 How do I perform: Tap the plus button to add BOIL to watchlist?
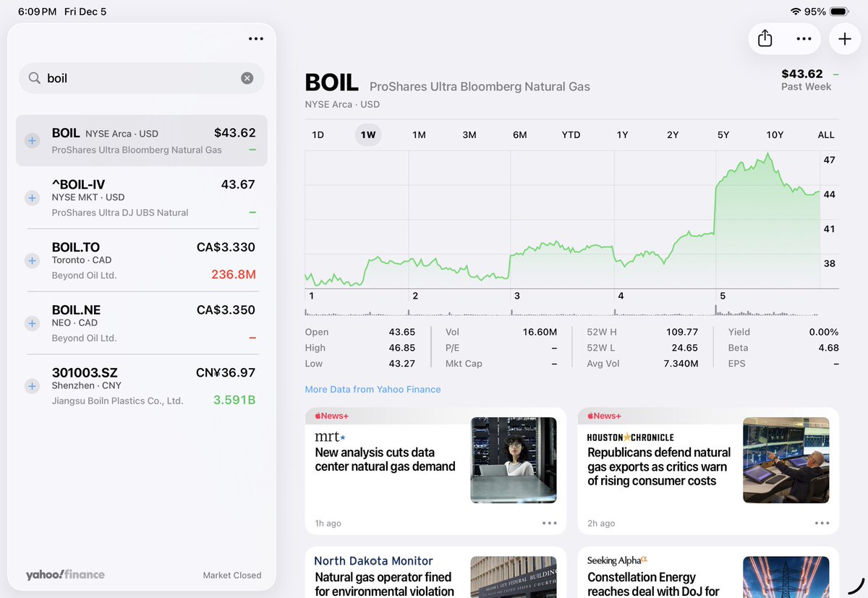click(x=845, y=39)
